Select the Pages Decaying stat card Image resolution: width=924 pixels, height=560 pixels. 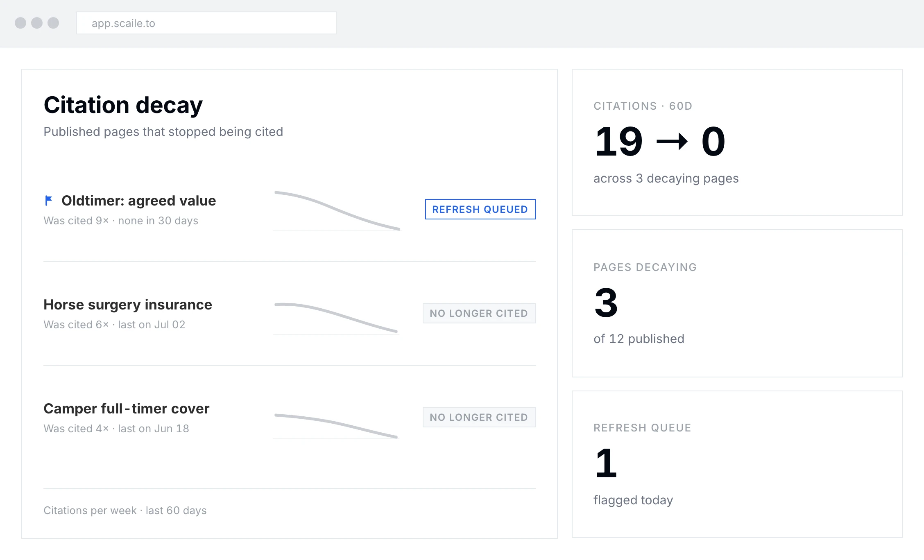737,303
